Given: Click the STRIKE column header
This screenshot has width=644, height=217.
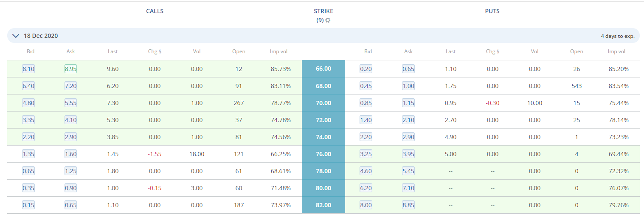Looking at the screenshot, I should click(x=323, y=11).
